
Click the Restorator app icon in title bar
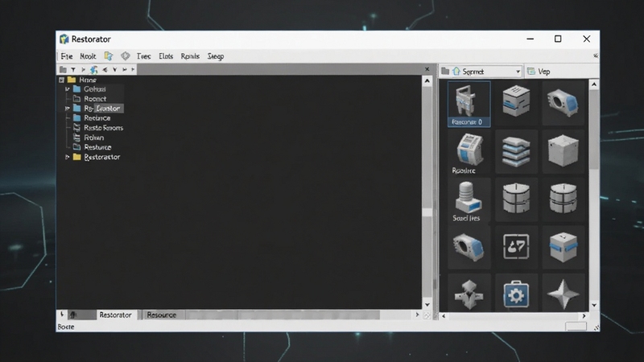64,39
